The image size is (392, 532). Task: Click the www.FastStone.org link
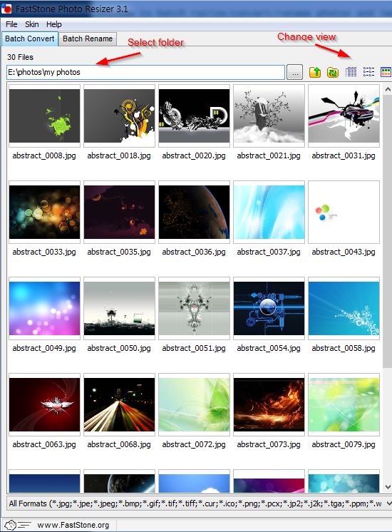tap(73, 525)
